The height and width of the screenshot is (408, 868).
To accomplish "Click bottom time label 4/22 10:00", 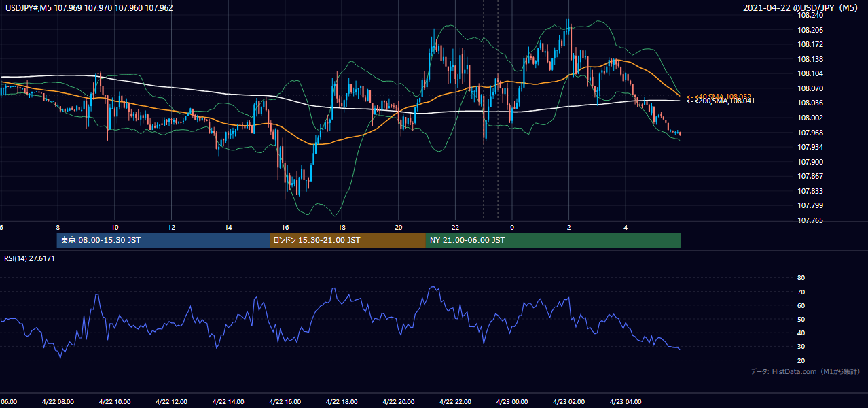I will (114, 402).
